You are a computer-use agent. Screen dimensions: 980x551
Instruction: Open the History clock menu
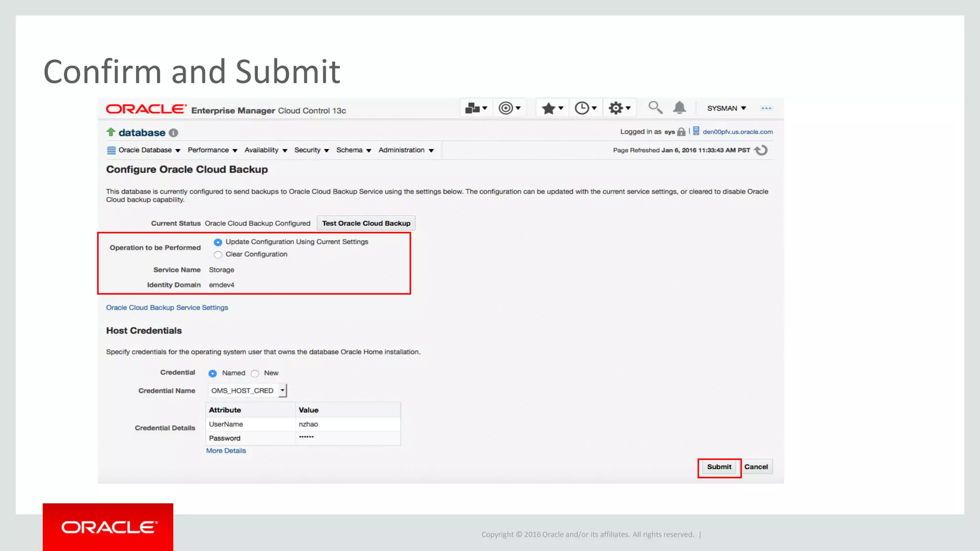coord(586,109)
